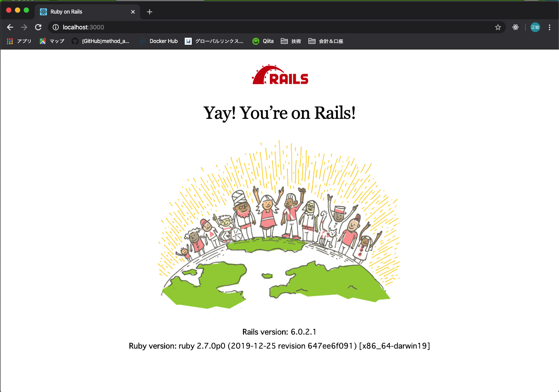Open the Qiita bookmark
Viewport: 559px width, 392px height.
click(x=263, y=41)
